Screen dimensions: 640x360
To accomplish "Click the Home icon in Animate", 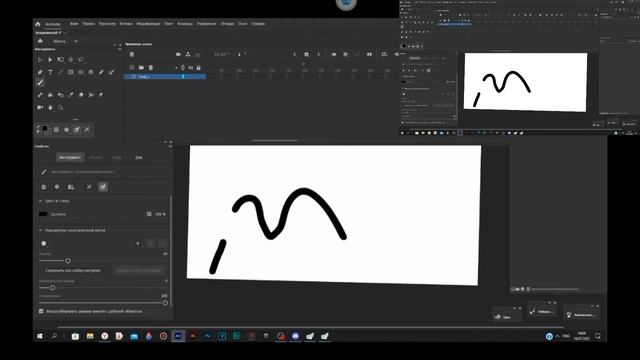I will pyautogui.click(x=38, y=24).
